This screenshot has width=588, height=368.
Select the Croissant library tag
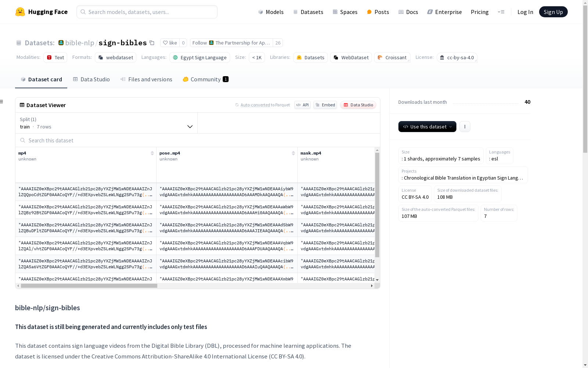pyautogui.click(x=392, y=57)
